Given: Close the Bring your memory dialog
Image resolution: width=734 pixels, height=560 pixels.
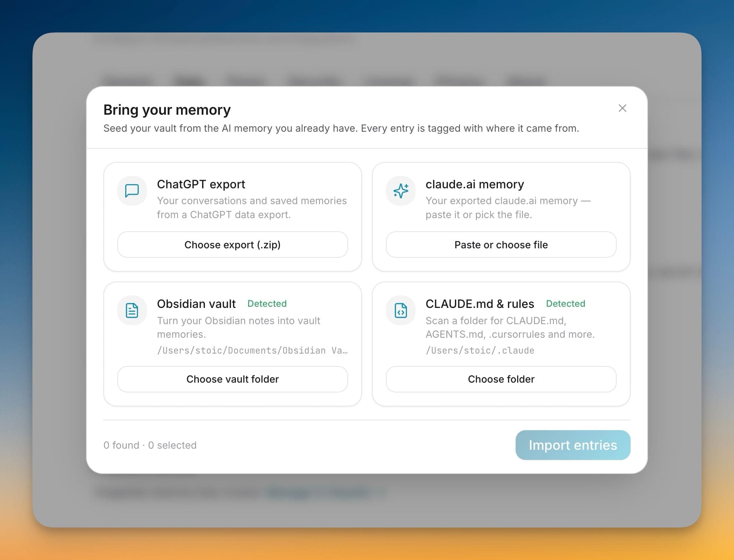Looking at the screenshot, I should 622,108.
